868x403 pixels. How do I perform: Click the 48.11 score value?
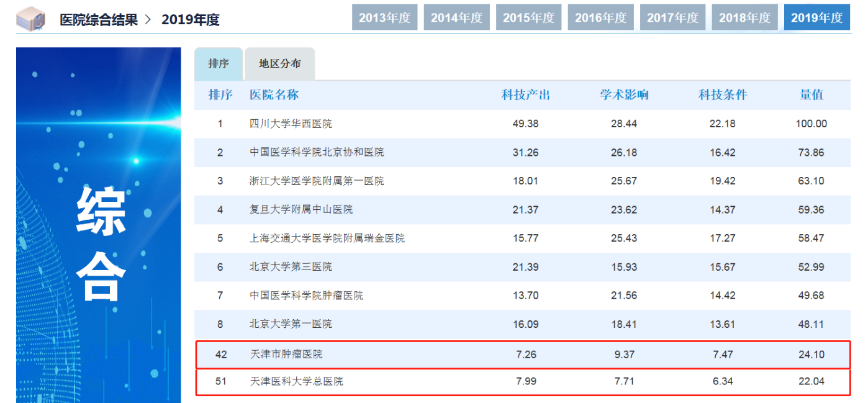pyautogui.click(x=811, y=324)
